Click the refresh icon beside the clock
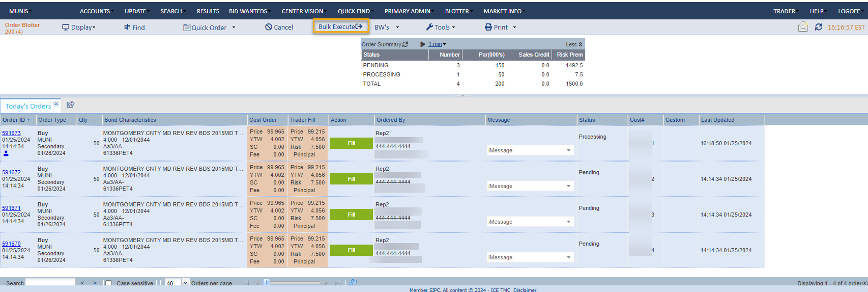Image resolution: width=868 pixels, height=292 pixels. pos(818,27)
